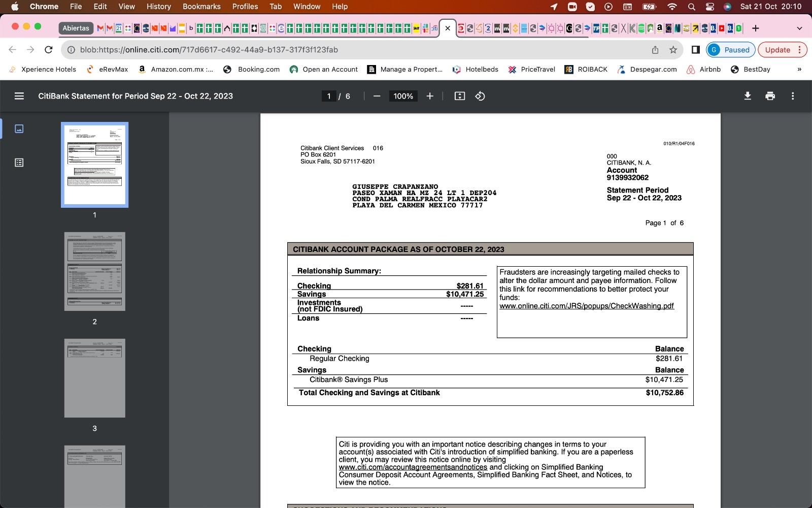Switch to the thumbnails view in sidebar
Image resolution: width=812 pixels, height=508 pixels.
pyautogui.click(x=19, y=129)
